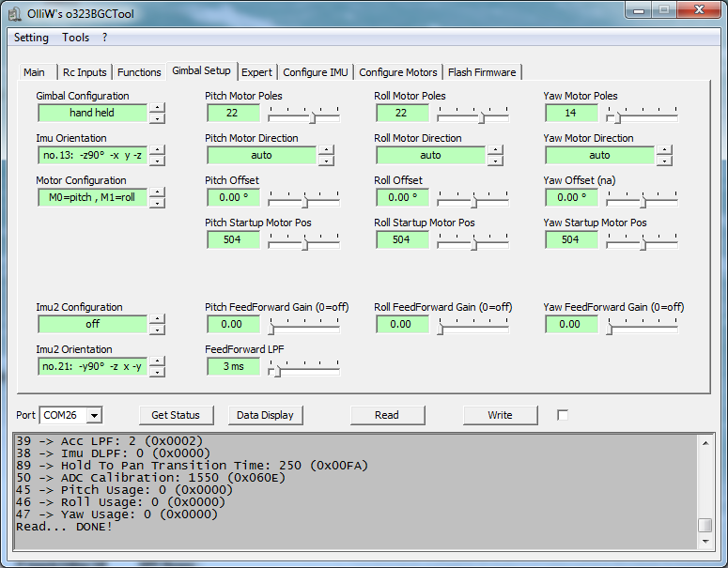Switch to the Flash Firmware tab
This screenshot has height=568, width=728.
pyautogui.click(x=481, y=72)
